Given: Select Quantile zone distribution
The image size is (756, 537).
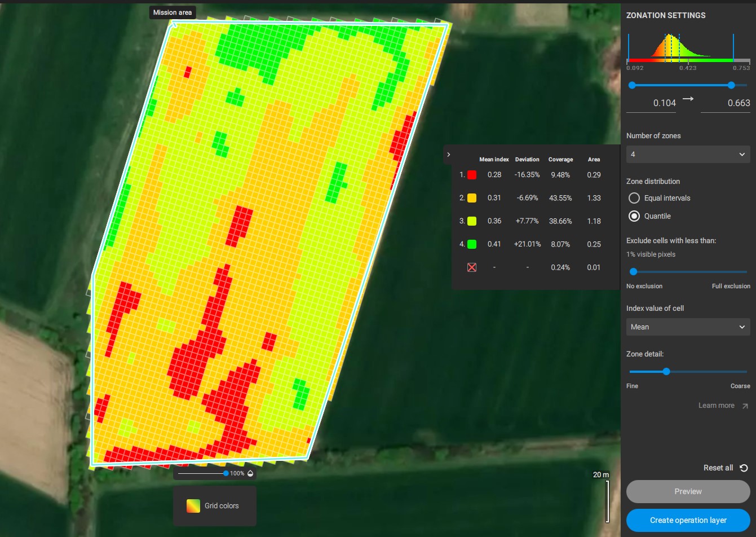Looking at the screenshot, I should (634, 216).
